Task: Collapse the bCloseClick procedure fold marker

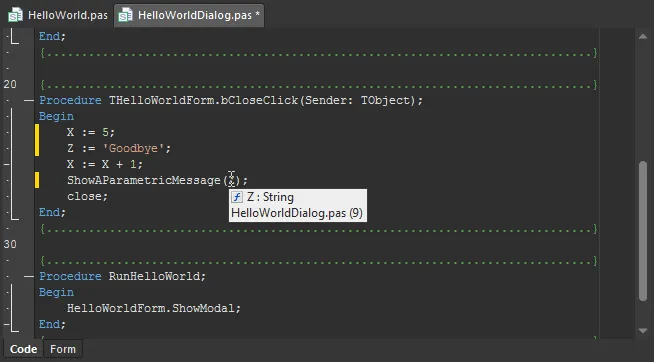Action: [x=28, y=101]
